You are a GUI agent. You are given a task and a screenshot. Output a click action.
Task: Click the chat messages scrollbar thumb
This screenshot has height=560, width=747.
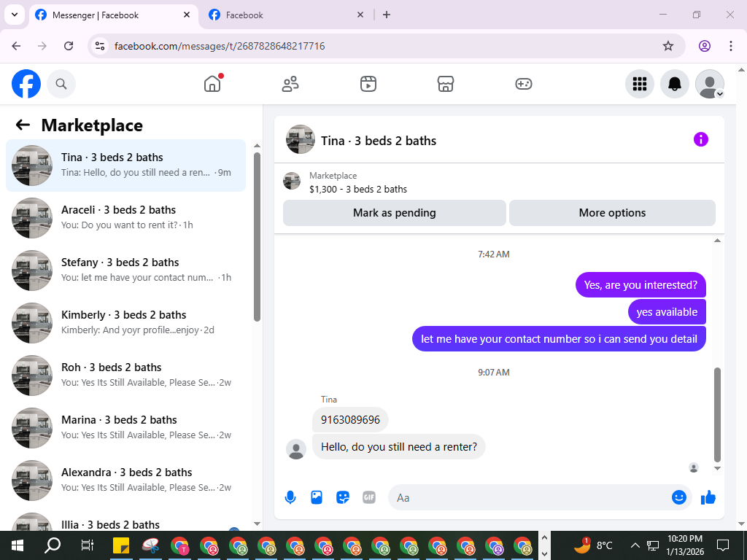(x=718, y=414)
